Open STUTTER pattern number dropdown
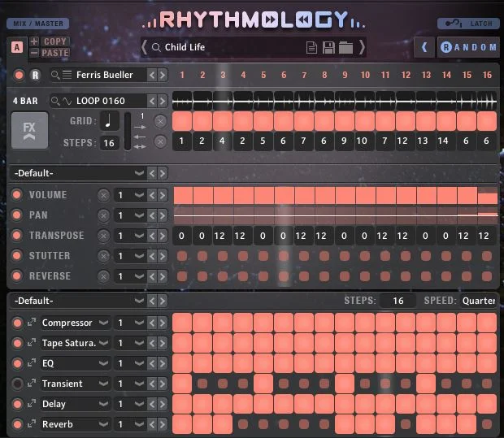Image resolution: width=504 pixels, height=438 pixels. 130,256
